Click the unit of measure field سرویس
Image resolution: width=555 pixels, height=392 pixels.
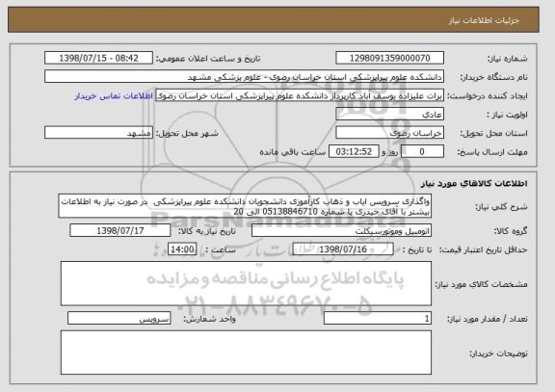click(x=119, y=319)
